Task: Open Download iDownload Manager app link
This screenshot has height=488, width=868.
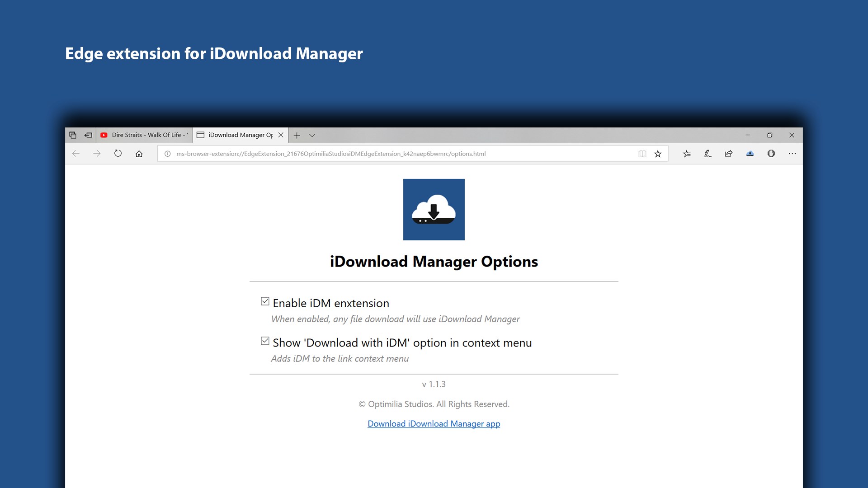Action: [434, 424]
